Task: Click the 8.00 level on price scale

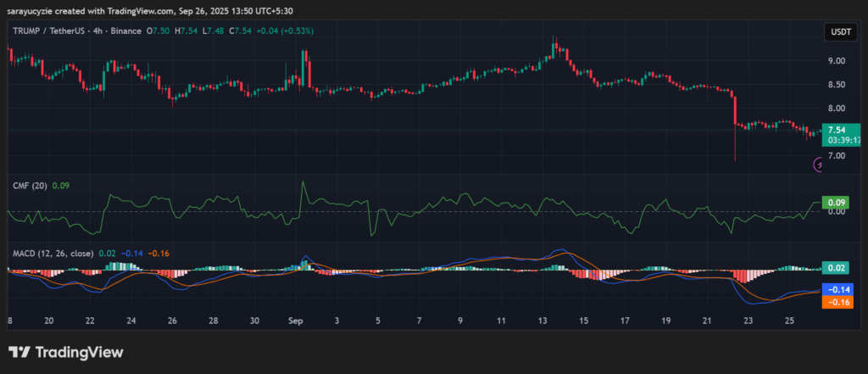Action: (x=836, y=109)
